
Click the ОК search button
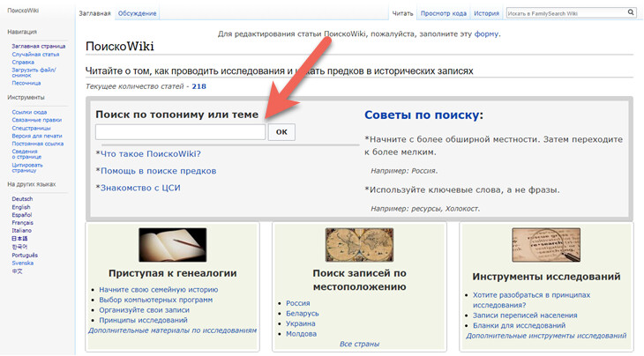click(x=281, y=132)
